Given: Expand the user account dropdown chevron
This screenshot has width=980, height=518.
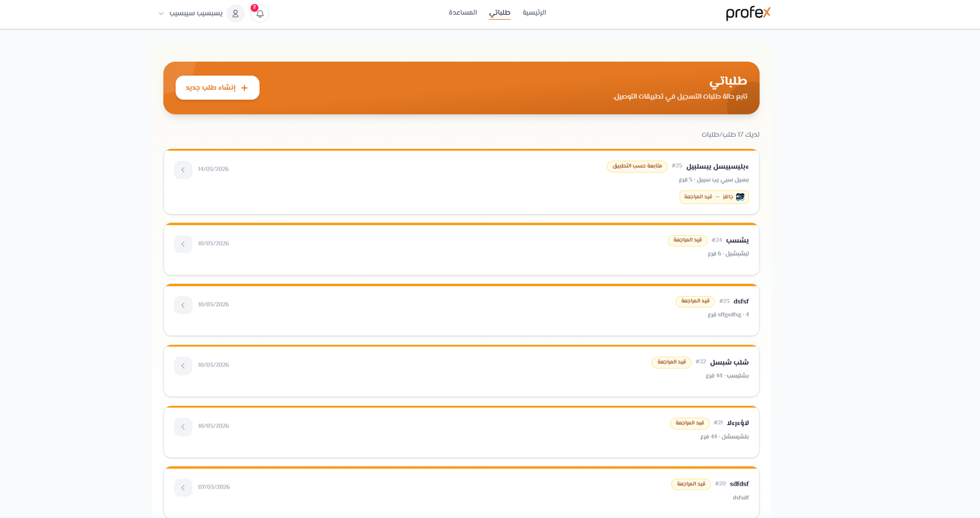Looking at the screenshot, I should point(161,13).
